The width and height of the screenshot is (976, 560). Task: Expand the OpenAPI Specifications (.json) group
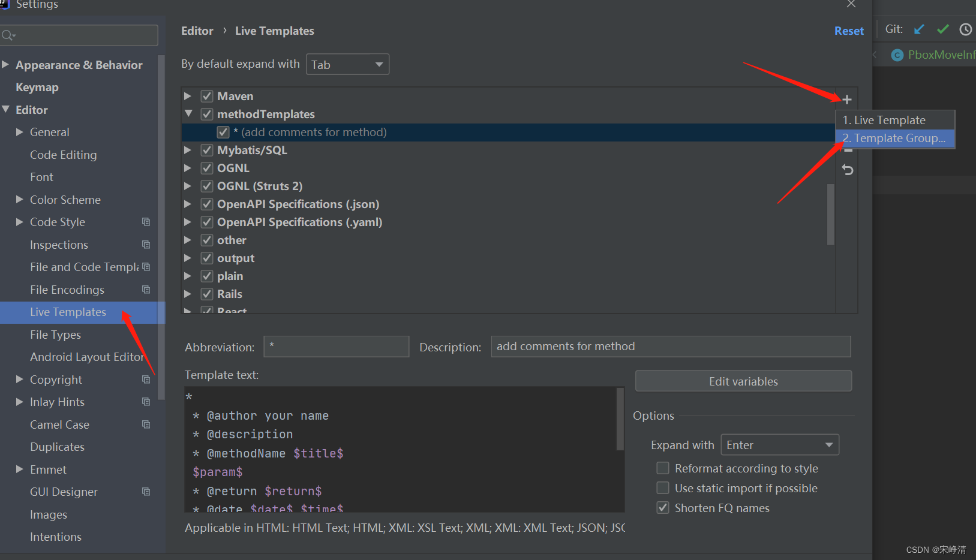tap(188, 204)
